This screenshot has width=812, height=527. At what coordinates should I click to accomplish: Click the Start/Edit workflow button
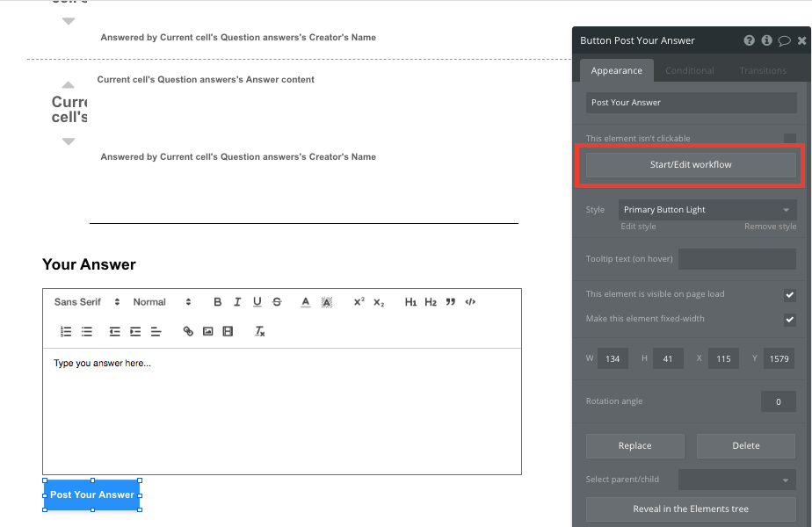click(x=690, y=164)
